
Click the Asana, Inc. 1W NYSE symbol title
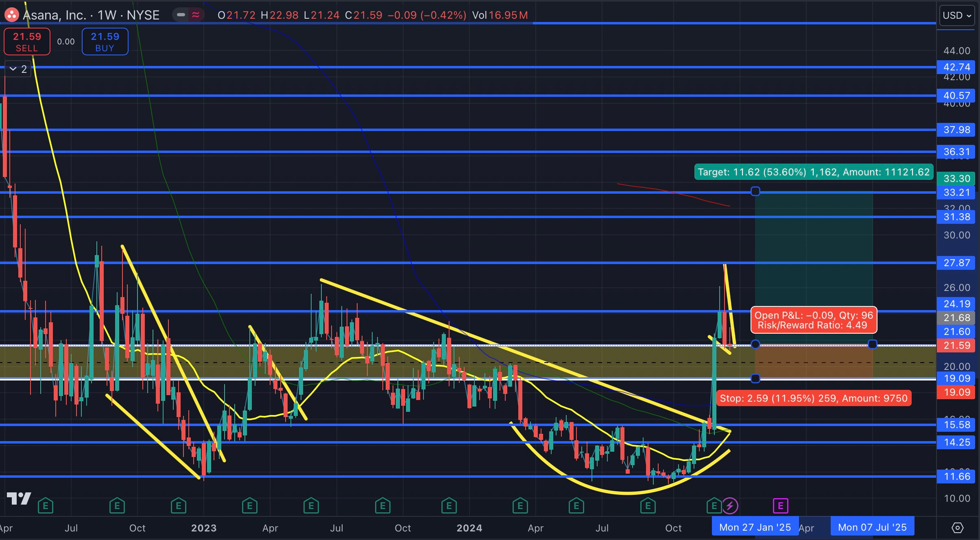tap(91, 15)
